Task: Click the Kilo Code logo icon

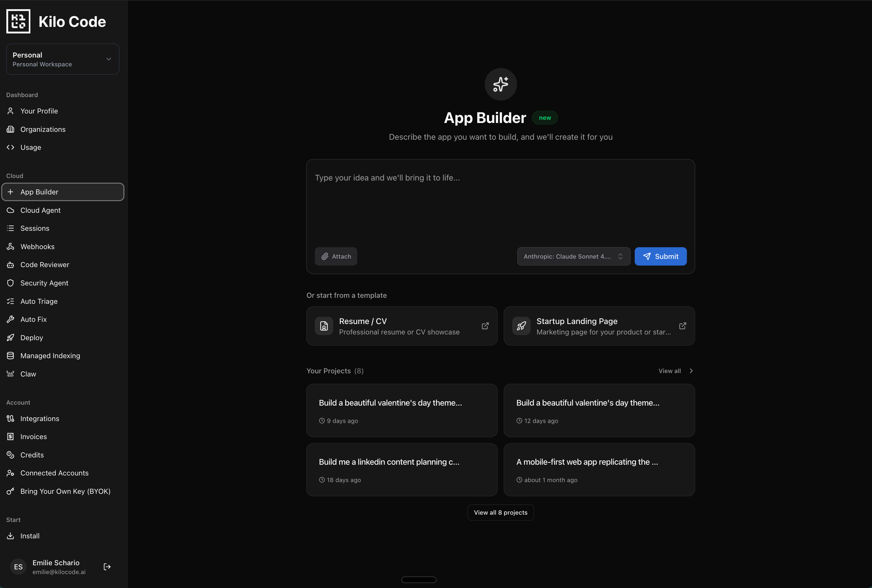Action: (x=18, y=21)
